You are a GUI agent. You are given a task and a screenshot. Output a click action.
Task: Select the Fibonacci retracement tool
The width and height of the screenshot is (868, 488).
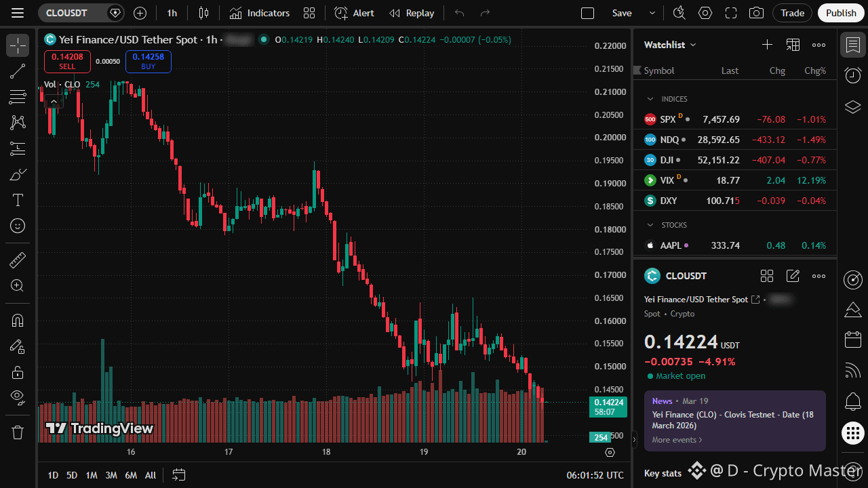(x=18, y=97)
